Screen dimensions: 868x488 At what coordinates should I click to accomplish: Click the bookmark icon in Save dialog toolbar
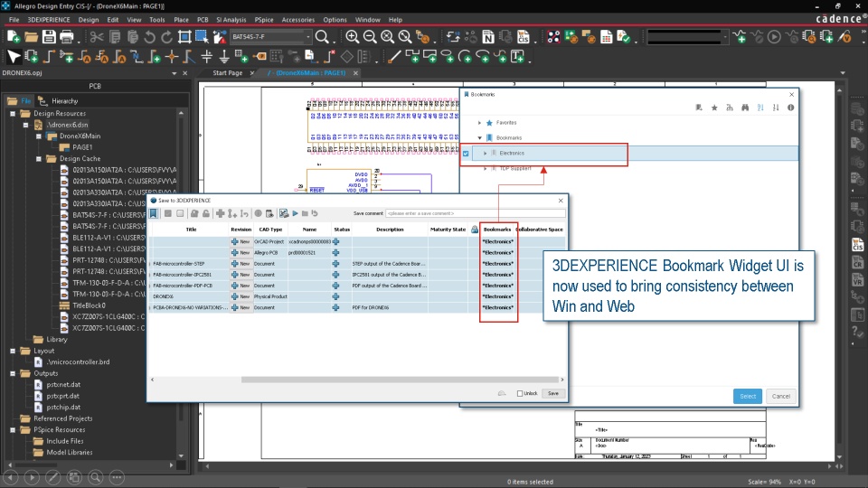154,213
